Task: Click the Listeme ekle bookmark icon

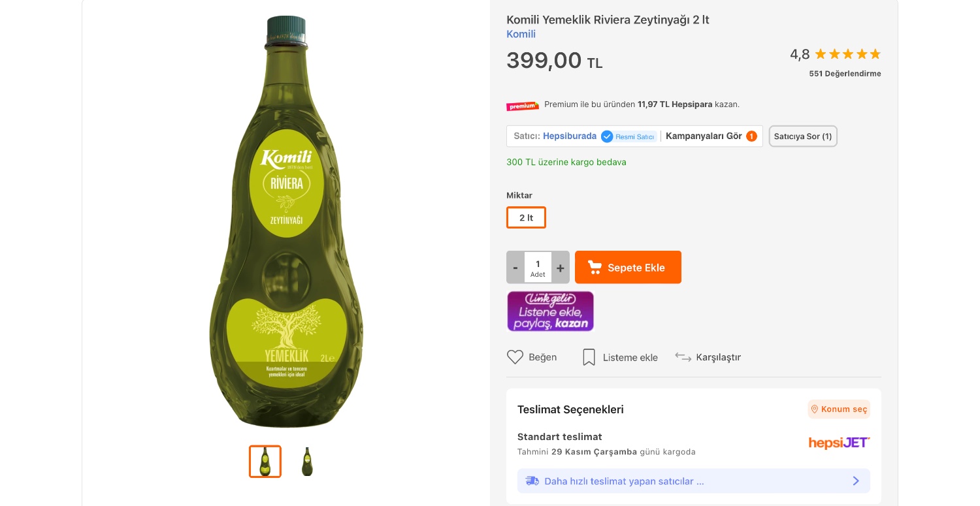Action: tap(589, 357)
